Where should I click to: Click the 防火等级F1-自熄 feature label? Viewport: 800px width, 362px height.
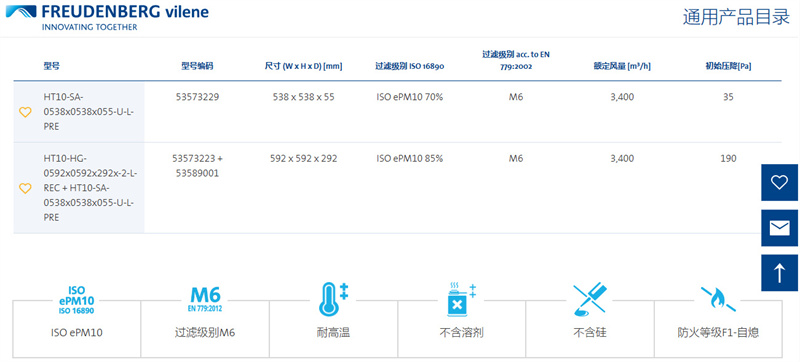(718, 333)
